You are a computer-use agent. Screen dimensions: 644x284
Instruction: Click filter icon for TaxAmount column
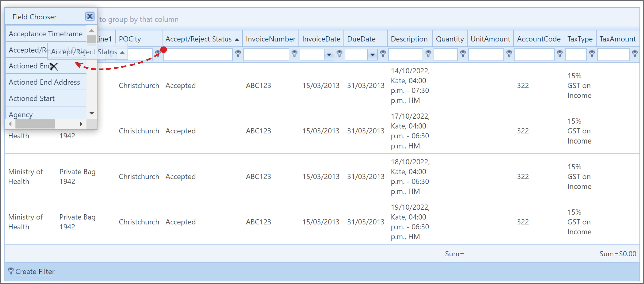tap(635, 54)
